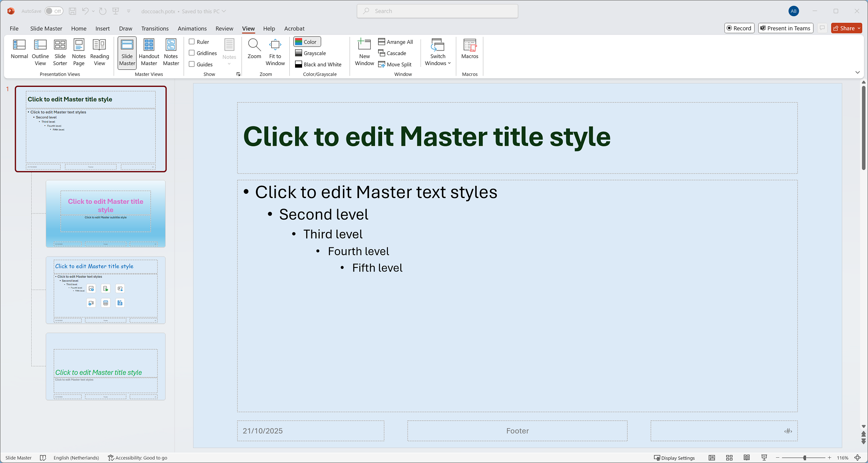868x463 pixels.
Task: Click the Record button
Action: 739,28
